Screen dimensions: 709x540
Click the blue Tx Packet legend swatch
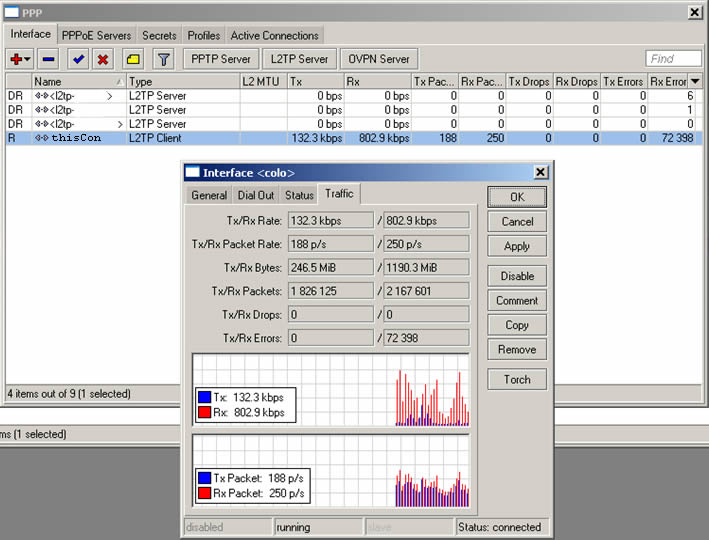(204, 478)
